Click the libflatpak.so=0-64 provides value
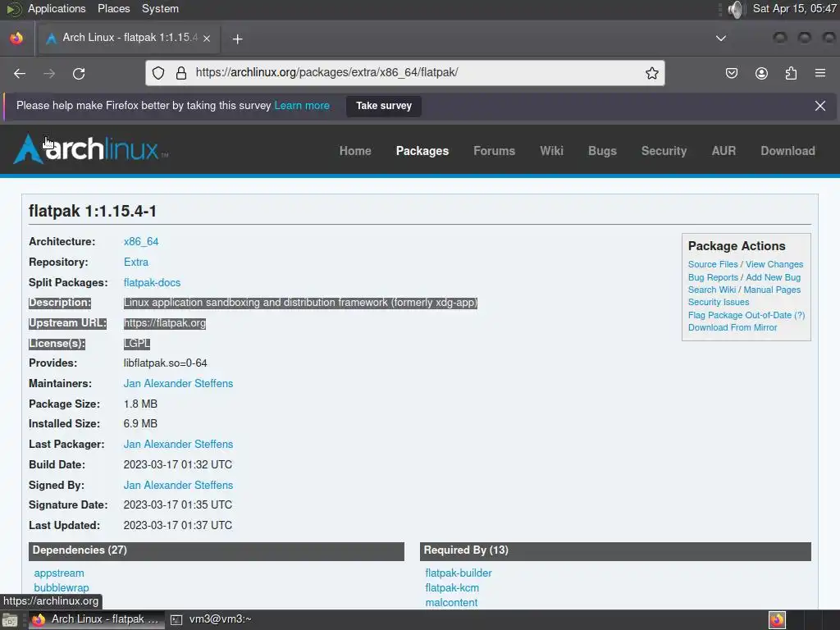 166,363
